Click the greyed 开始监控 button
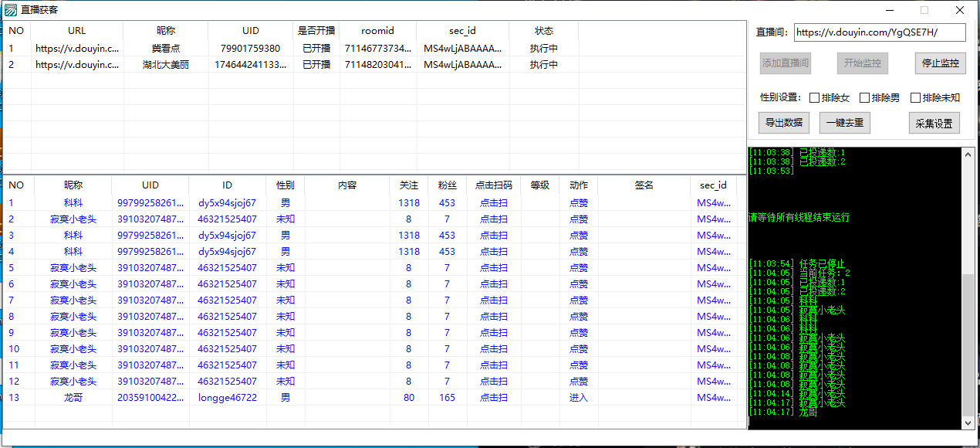 coord(862,63)
